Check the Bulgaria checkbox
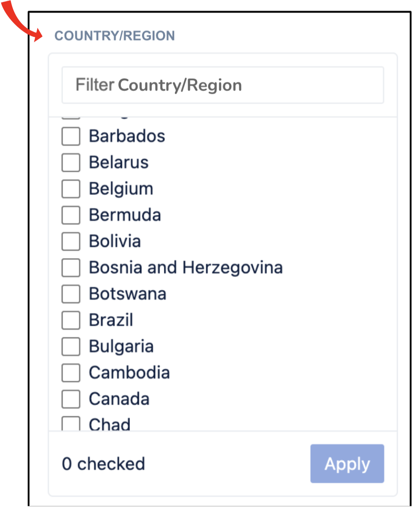This screenshot has width=420, height=510. point(71,347)
